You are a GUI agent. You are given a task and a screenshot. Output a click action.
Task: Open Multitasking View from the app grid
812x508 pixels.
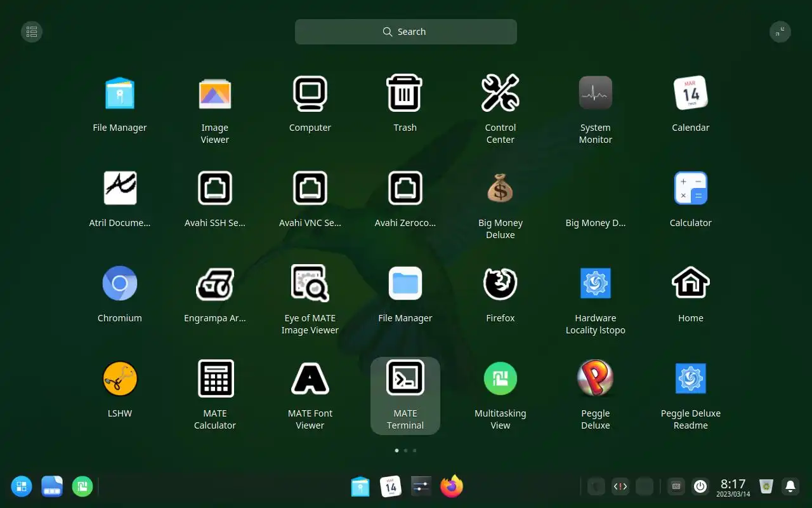501,379
